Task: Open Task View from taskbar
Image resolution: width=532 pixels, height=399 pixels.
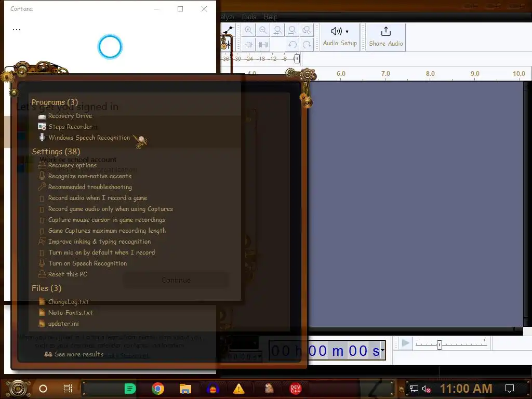Action: (x=68, y=389)
